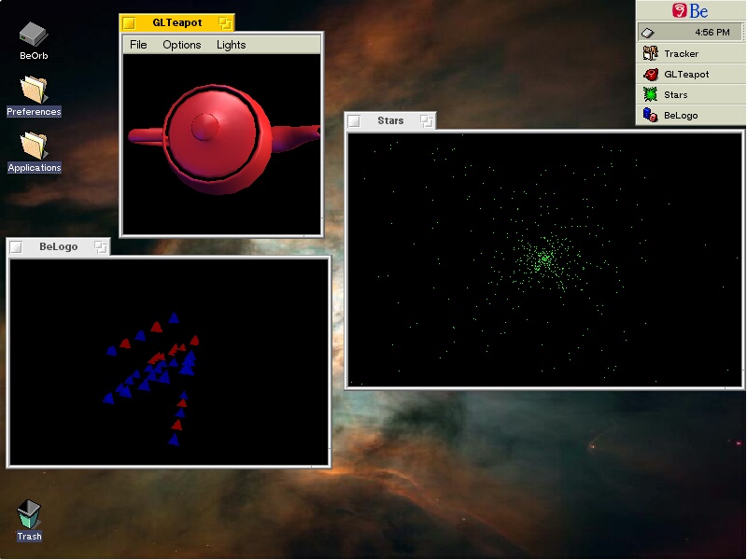Viewport: 747px width, 560px height.
Task: Click the Stars label in Deskbar
Action: 675,95
